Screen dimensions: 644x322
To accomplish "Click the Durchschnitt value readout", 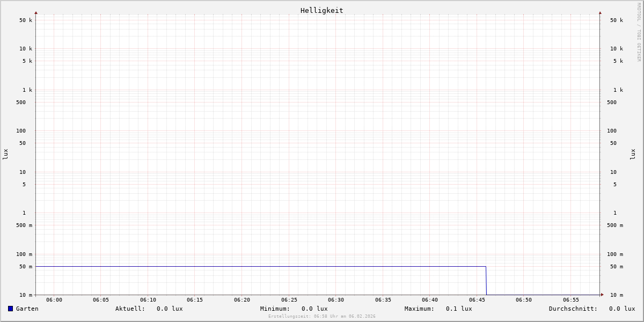I will tap(621, 309).
